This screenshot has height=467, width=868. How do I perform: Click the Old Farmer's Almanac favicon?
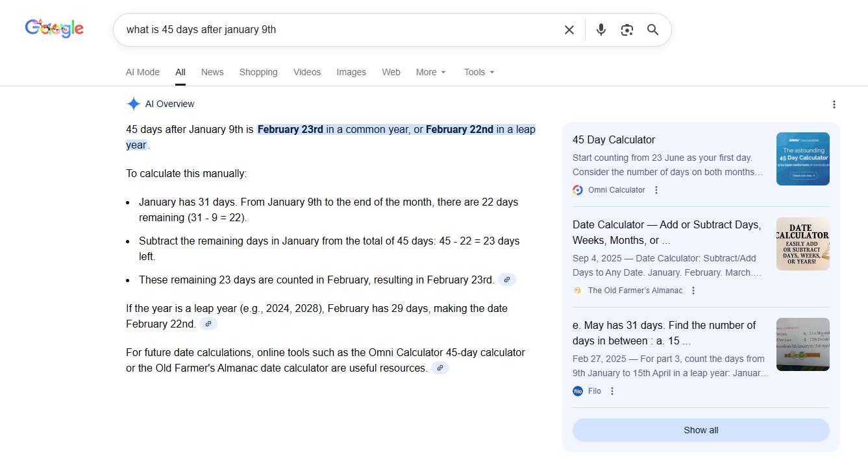pyautogui.click(x=578, y=291)
